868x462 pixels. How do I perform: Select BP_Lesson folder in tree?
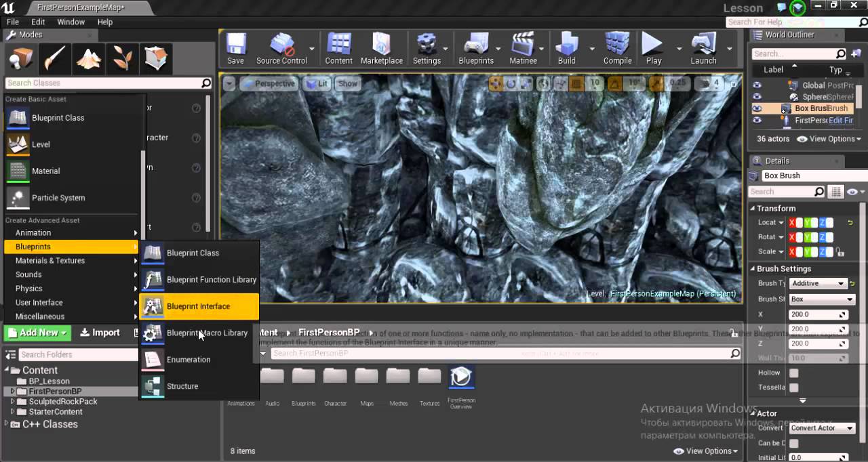pos(49,381)
